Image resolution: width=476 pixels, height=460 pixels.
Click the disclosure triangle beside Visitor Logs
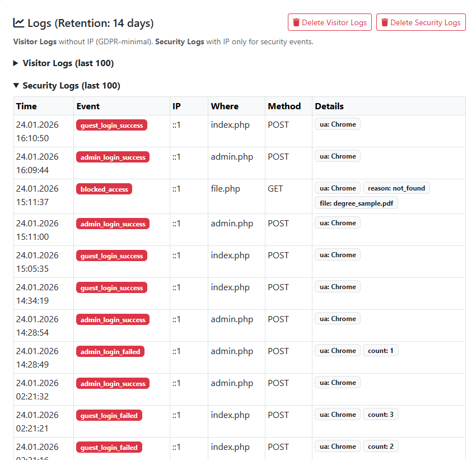pos(16,63)
